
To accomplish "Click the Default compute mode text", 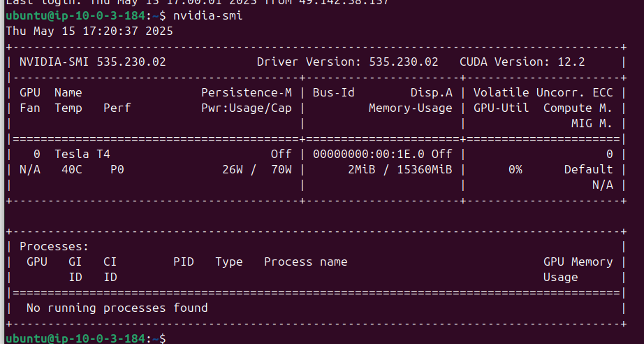I will click(x=588, y=169).
